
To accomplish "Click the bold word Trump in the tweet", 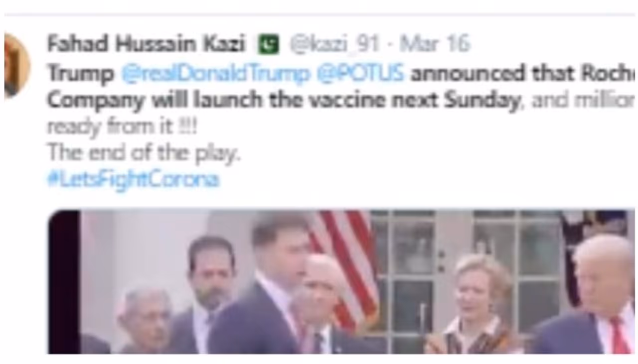I will [81, 75].
